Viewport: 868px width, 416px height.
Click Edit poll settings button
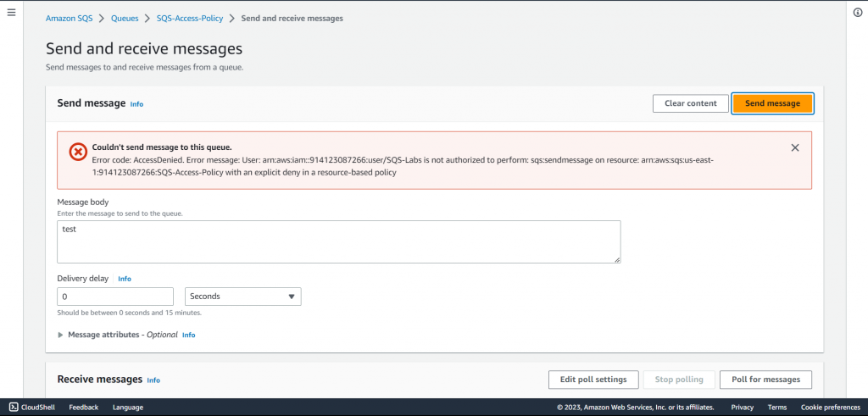593,380
